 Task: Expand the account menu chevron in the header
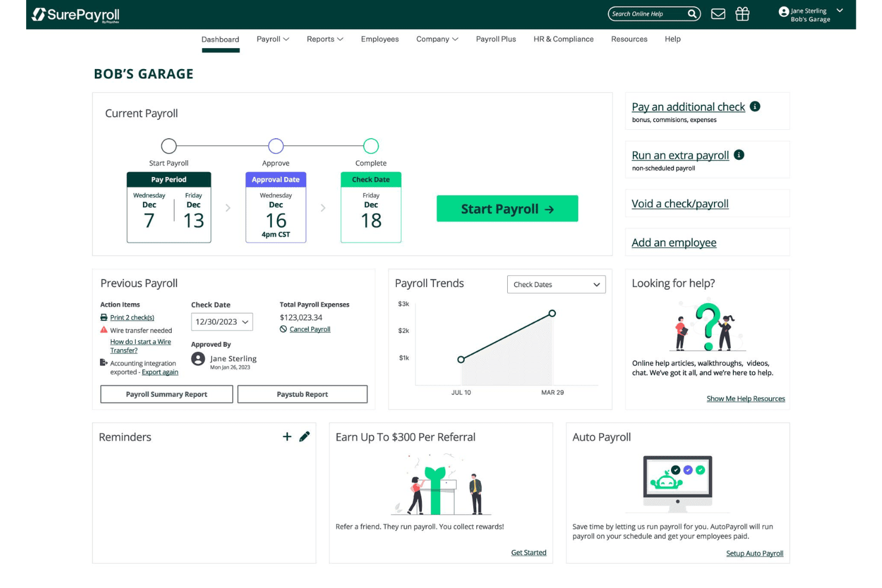[x=840, y=11]
